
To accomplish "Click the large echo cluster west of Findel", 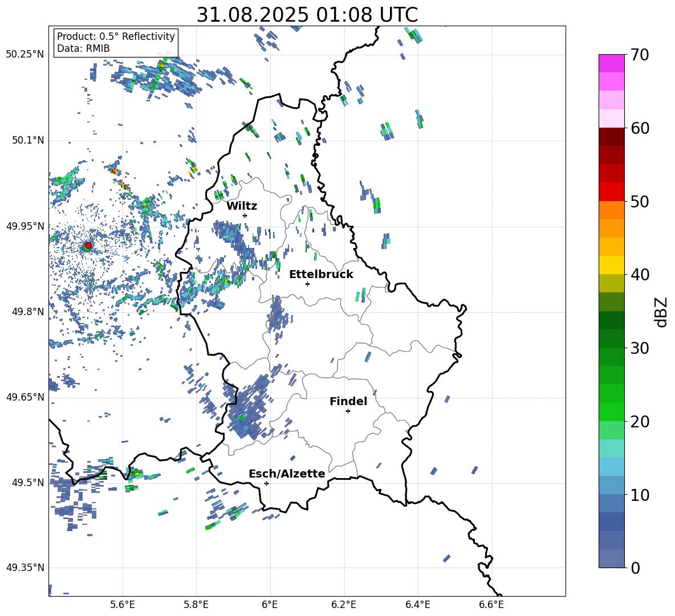I will (249, 408).
